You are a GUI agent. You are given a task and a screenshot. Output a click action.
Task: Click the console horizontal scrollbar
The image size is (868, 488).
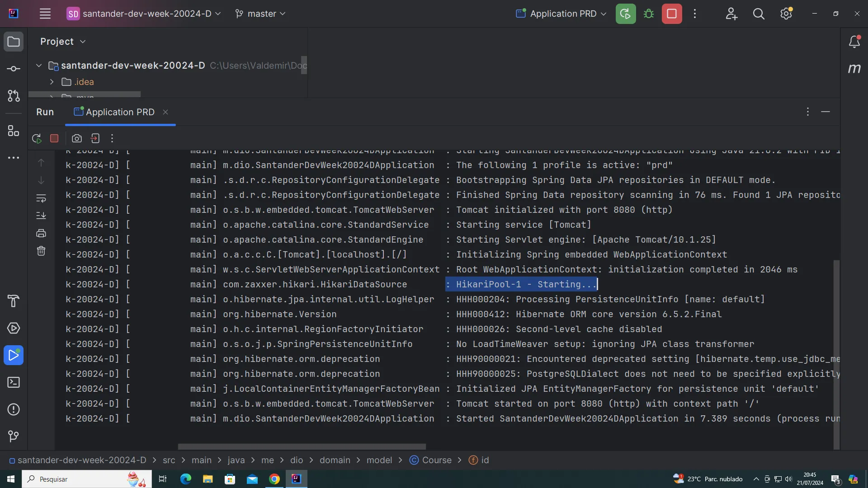coord(302,446)
